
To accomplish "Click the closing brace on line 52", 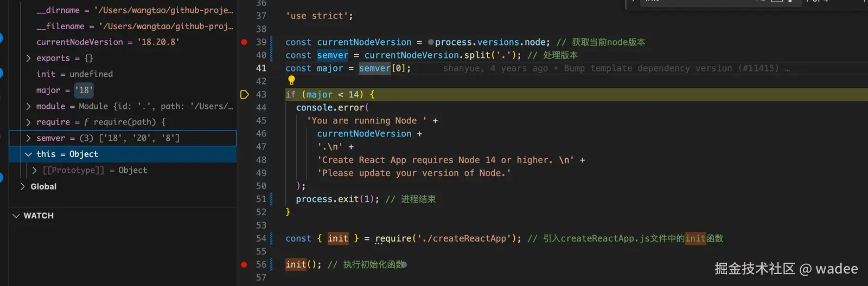I will [288, 212].
